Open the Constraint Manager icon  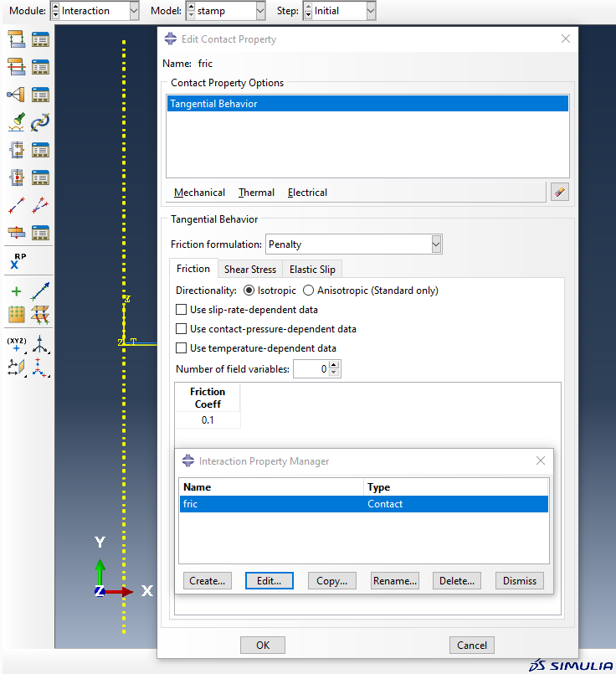40,95
